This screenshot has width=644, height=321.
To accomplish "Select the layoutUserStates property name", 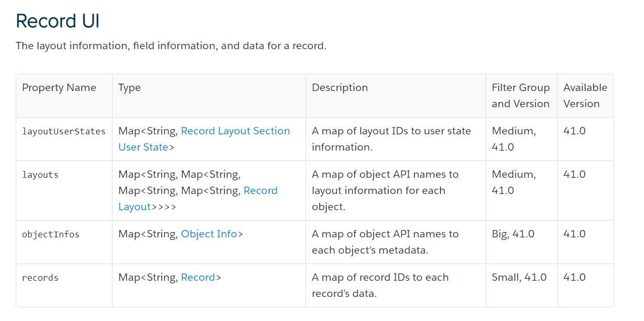I will coord(64,131).
